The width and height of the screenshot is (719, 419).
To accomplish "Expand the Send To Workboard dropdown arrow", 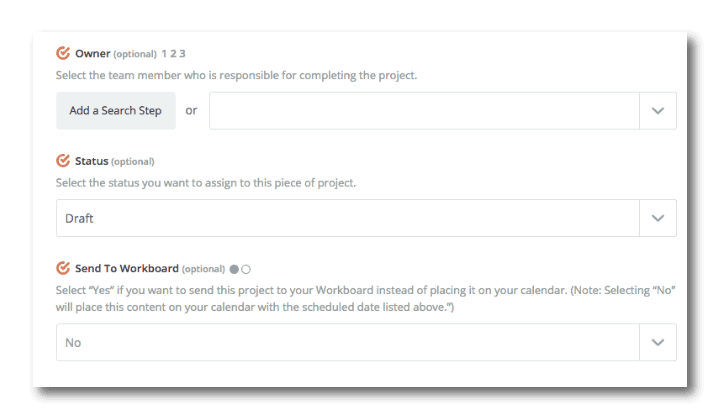I will 657,342.
